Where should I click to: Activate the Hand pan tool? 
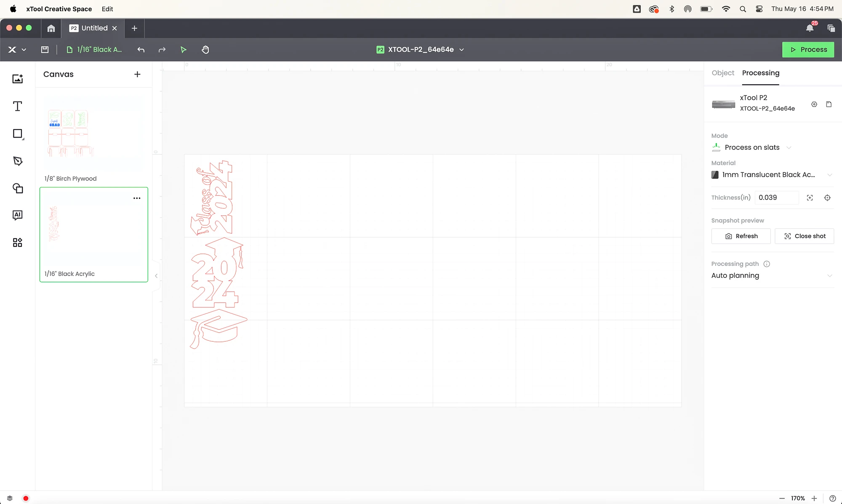pyautogui.click(x=205, y=50)
